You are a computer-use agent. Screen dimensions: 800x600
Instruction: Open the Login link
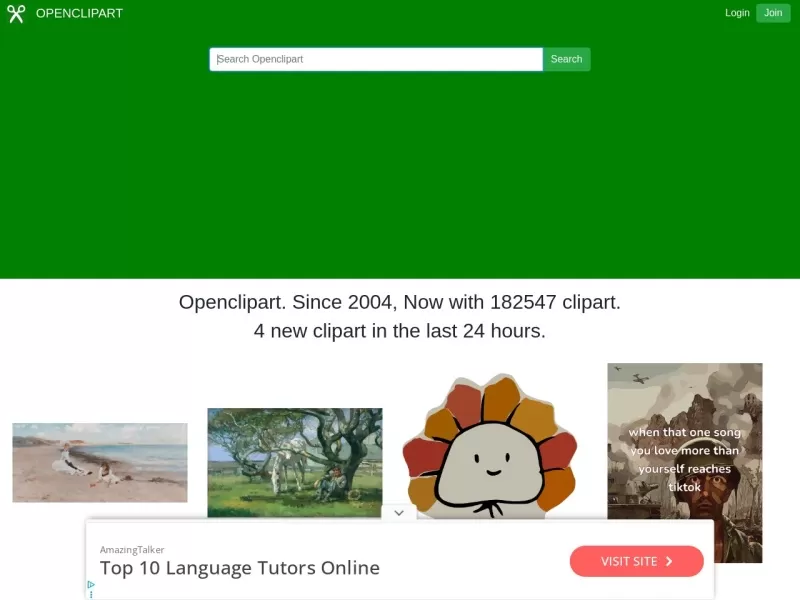point(737,13)
